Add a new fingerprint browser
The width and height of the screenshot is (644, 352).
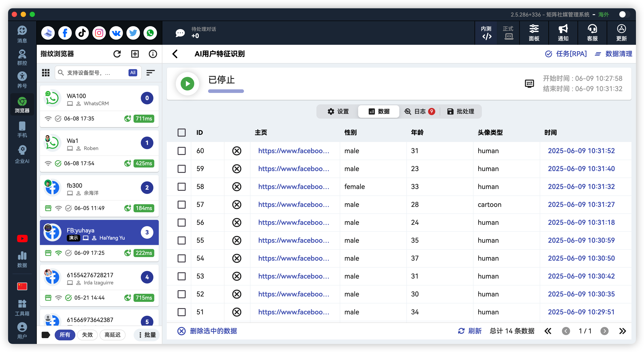pos(135,54)
